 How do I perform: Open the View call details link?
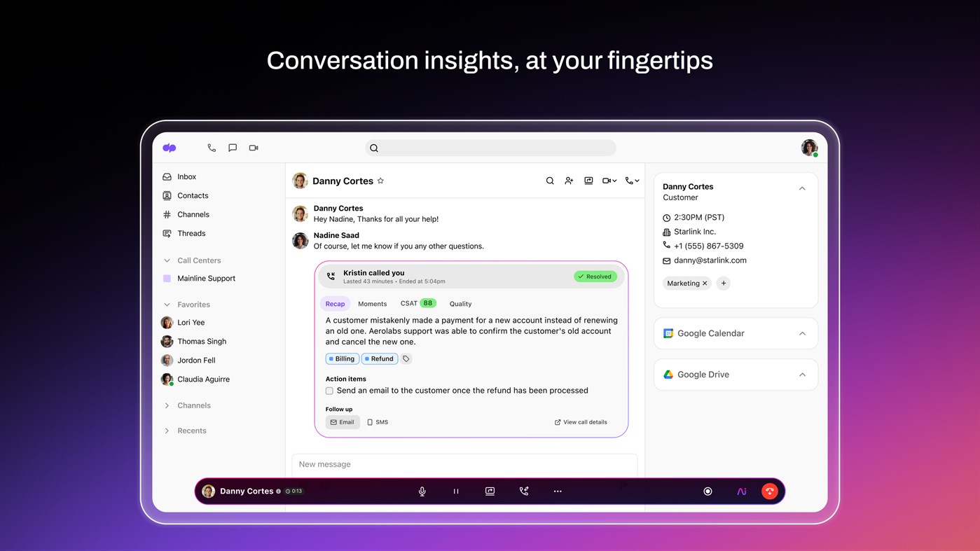(580, 422)
